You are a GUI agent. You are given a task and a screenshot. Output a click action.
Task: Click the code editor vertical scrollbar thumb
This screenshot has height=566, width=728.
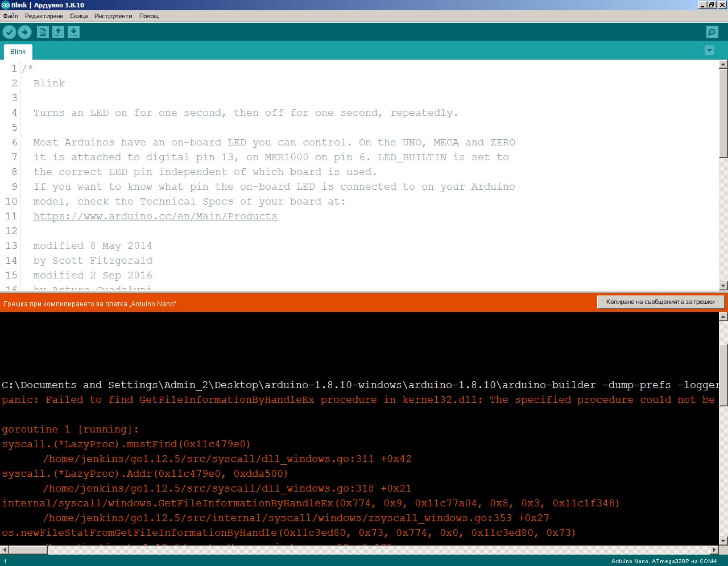click(x=723, y=113)
